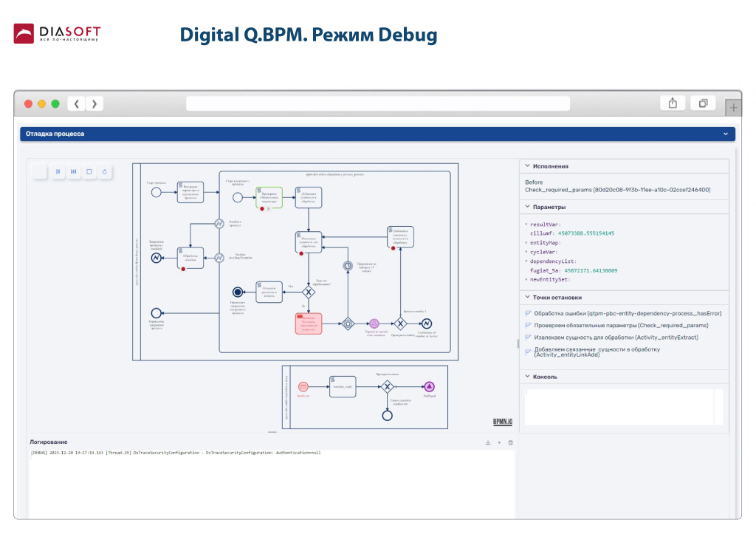Select the subprocess filled end event
This screenshot has height=534, width=756.
[x=238, y=292]
